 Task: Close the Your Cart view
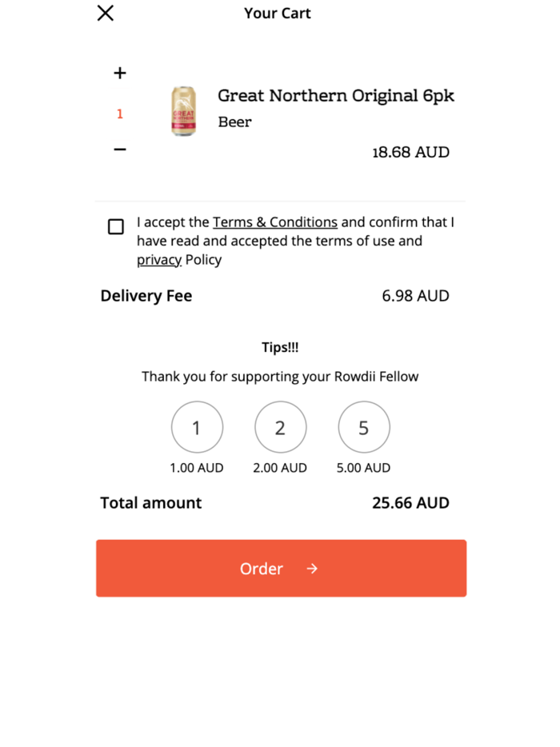click(104, 13)
